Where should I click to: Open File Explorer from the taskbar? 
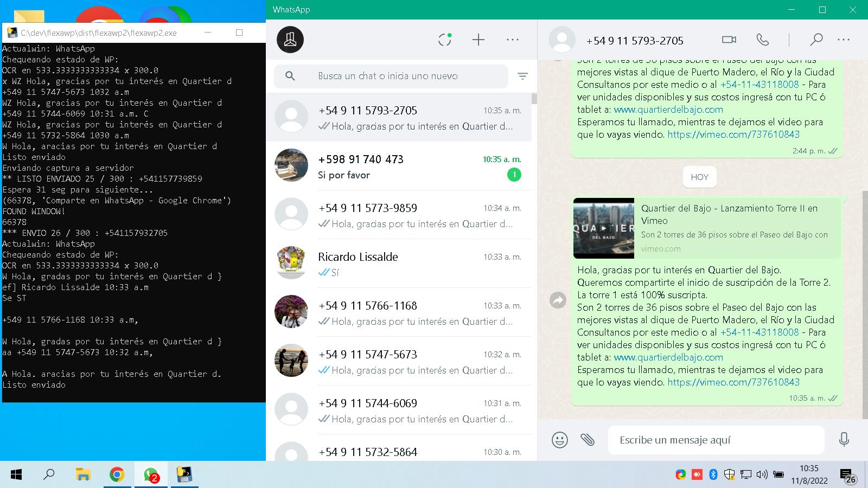pyautogui.click(x=82, y=475)
